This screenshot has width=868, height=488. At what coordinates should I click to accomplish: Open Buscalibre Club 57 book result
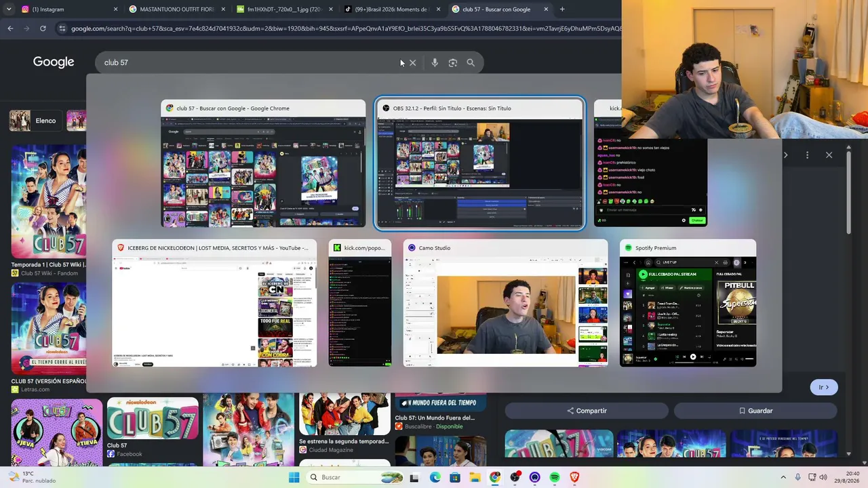click(440, 412)
